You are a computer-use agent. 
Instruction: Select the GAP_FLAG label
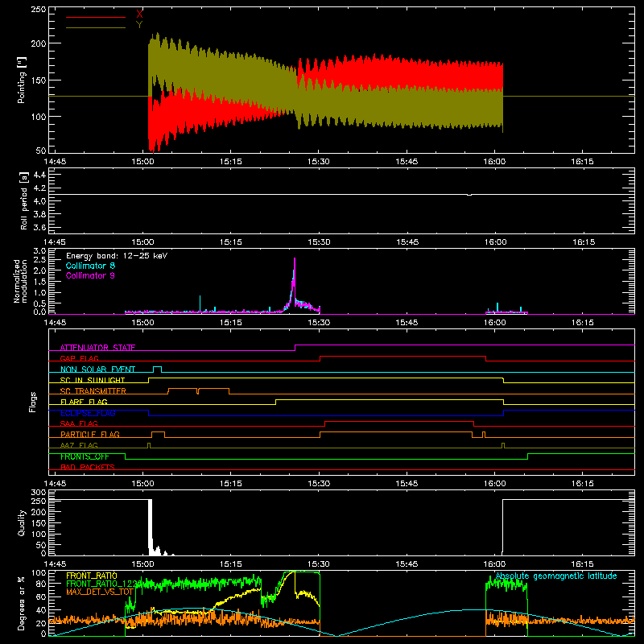(x=79, y=358)
